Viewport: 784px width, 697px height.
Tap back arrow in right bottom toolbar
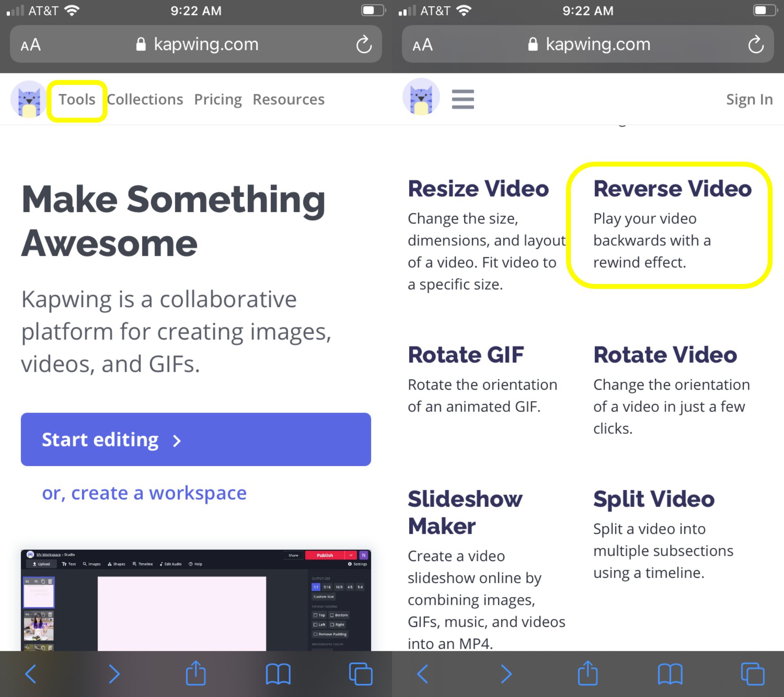coord(423,673)
